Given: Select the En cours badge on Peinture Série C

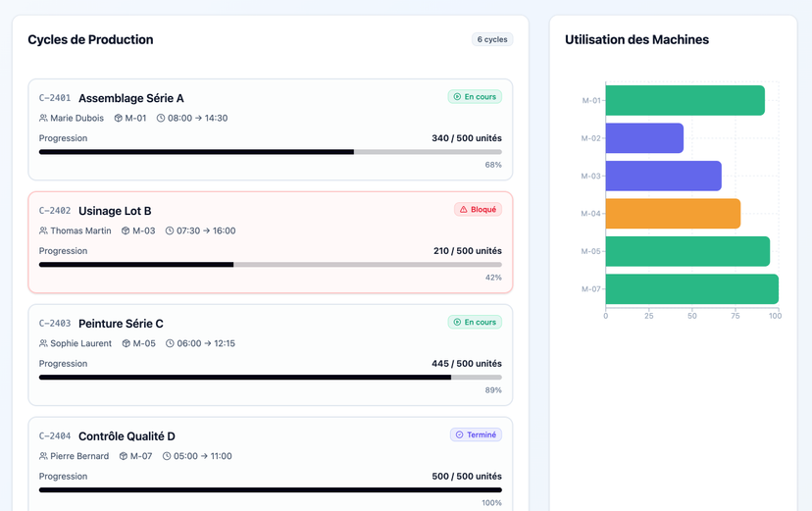Looking at the screenshot, I should coord(475,323).
